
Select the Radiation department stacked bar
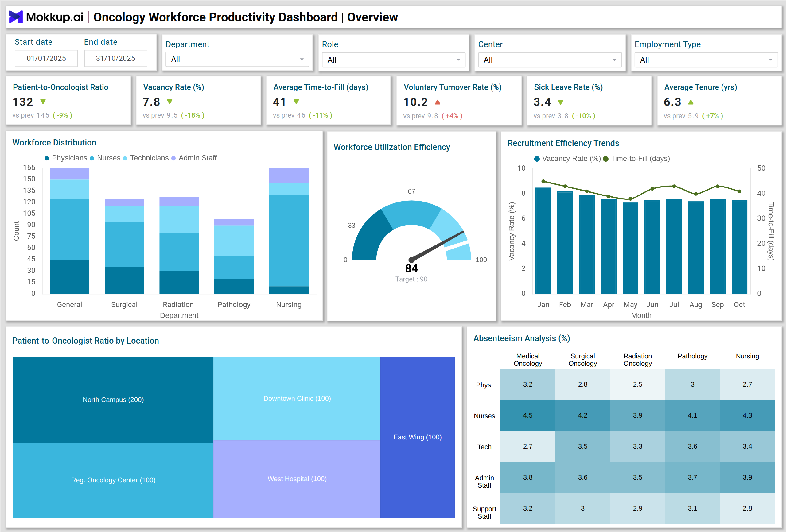pos(179,245)
